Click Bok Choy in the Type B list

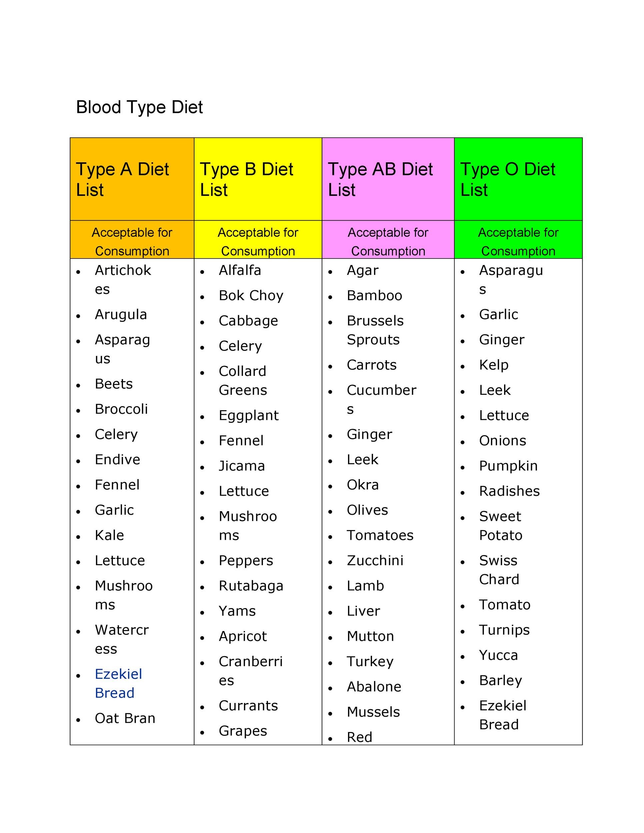pos(251,296)
